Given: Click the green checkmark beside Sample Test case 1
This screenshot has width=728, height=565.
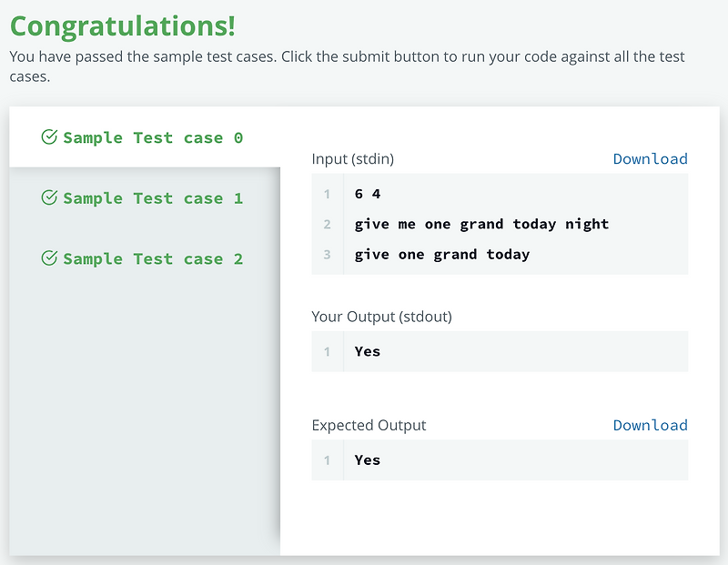Looking at the screenshot, I should tap(47, 198).
